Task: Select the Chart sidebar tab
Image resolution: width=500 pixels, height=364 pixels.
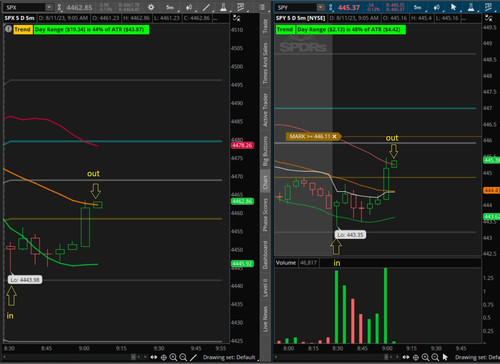Action: point(265,182)
